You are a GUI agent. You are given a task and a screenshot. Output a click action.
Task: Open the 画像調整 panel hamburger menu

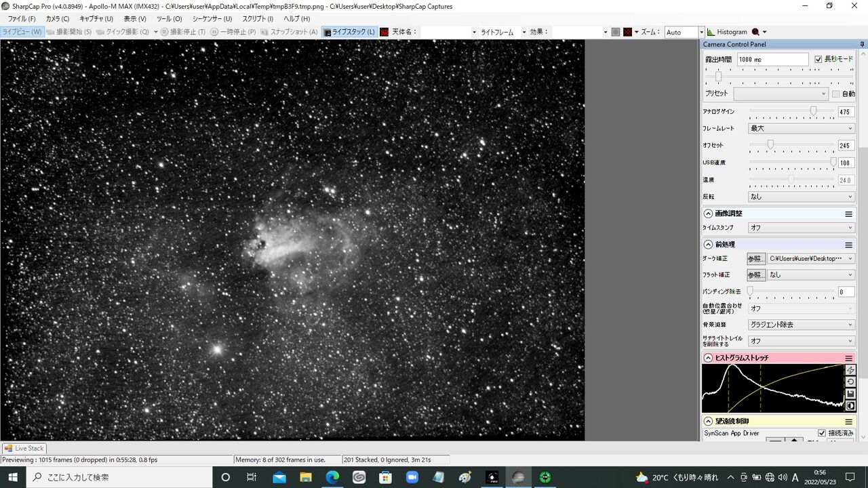pyautogui.click(x=848, y=213)
